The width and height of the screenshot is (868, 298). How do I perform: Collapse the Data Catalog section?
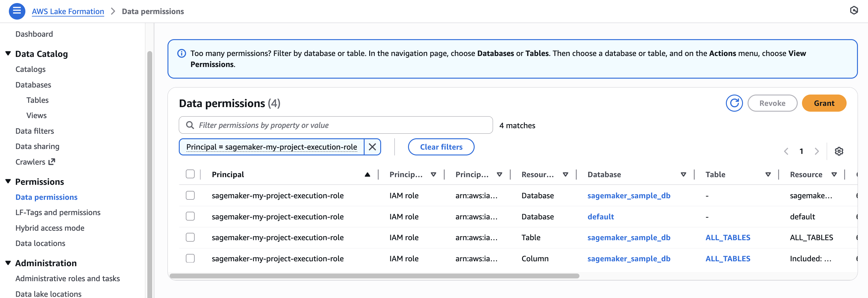8,54
